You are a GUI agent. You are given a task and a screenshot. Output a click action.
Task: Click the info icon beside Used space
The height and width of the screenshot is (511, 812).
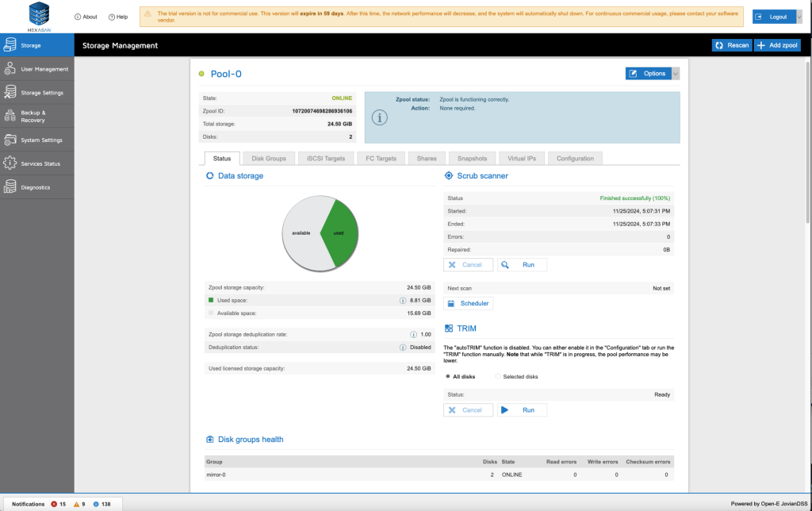pyautogui.click(x=403, y=301)
